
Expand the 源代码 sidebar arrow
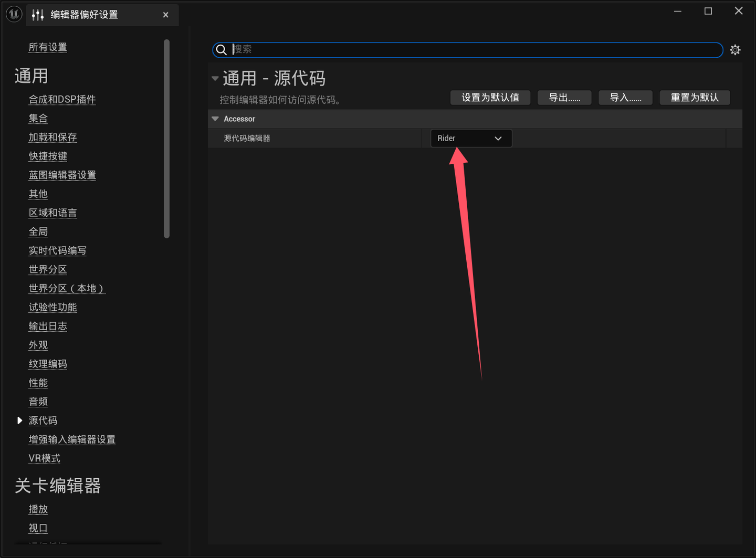(x=19, y=420)
